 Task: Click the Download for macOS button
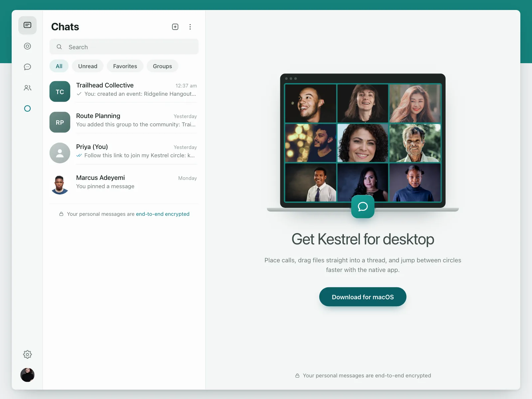(363, 297)
